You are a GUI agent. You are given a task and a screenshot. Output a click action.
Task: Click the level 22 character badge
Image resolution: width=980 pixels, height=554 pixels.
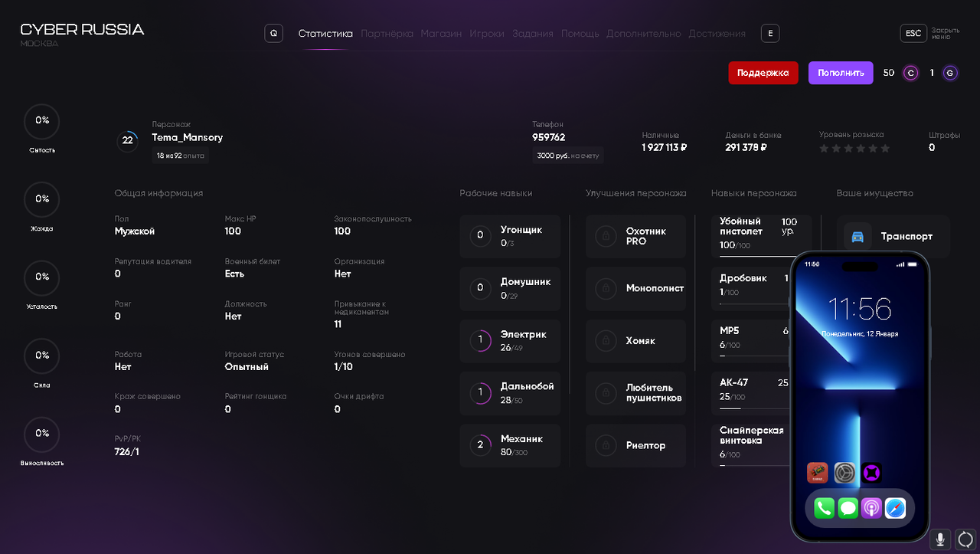(x=128, y=140)
